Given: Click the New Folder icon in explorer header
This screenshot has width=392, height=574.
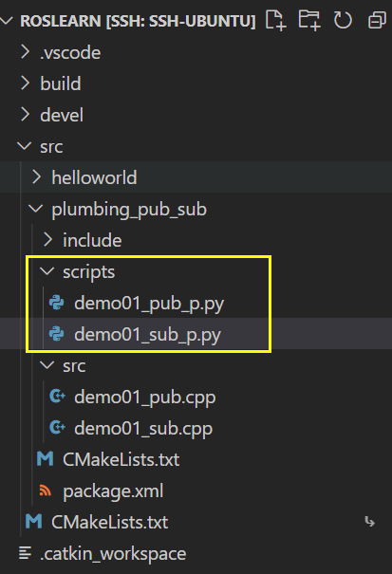Looking at the screenshot, I should (309, 20).
